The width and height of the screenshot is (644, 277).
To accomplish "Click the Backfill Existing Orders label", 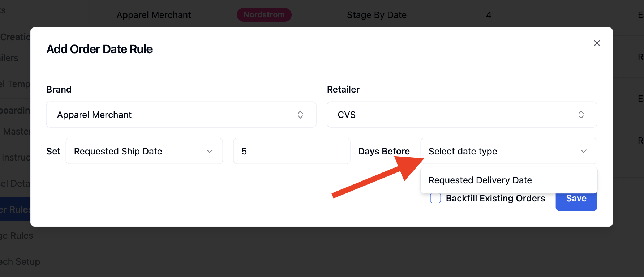I will (x=495, y=198).
